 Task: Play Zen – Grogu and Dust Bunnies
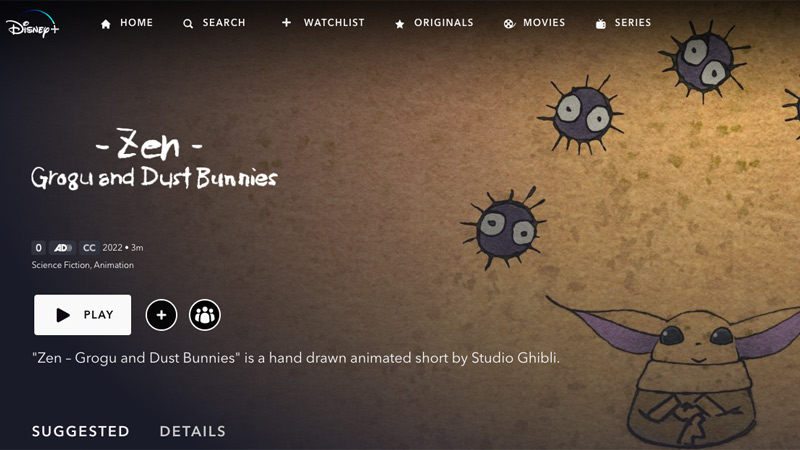coord(83,315)
